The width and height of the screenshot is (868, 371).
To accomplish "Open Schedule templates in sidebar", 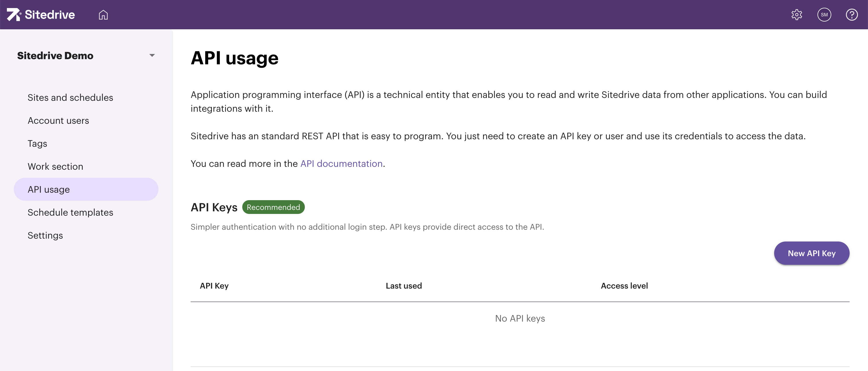I will pos(70,212).
